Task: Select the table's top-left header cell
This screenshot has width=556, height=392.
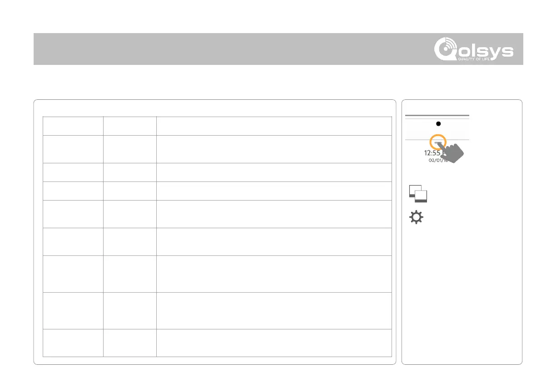Action: click(x=73, y=126)
